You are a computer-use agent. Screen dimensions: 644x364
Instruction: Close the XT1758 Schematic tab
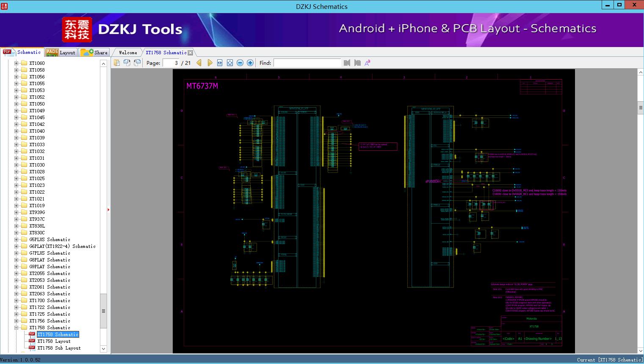pyautogui.click(x=191, y=53)
